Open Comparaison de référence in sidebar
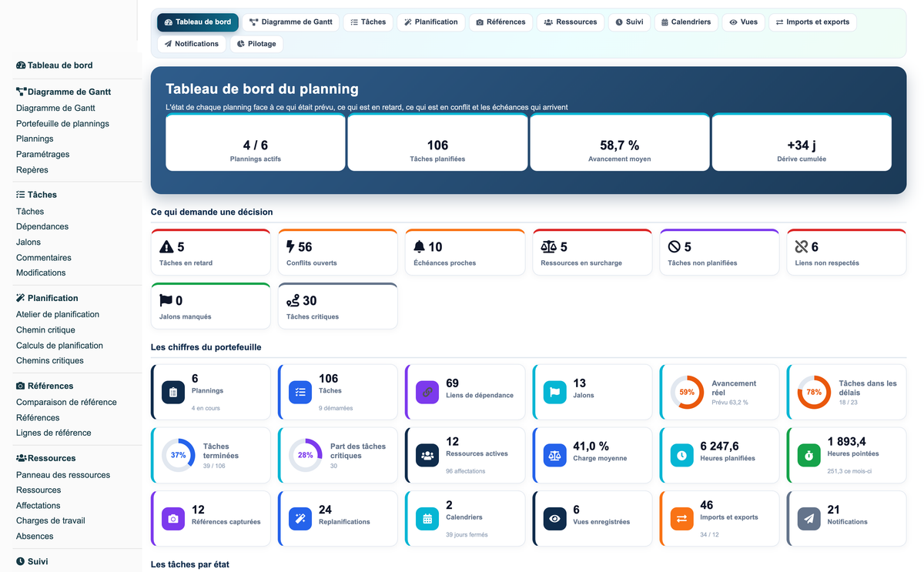The width and height of the screenshot is (924, 572). (66, 402)
